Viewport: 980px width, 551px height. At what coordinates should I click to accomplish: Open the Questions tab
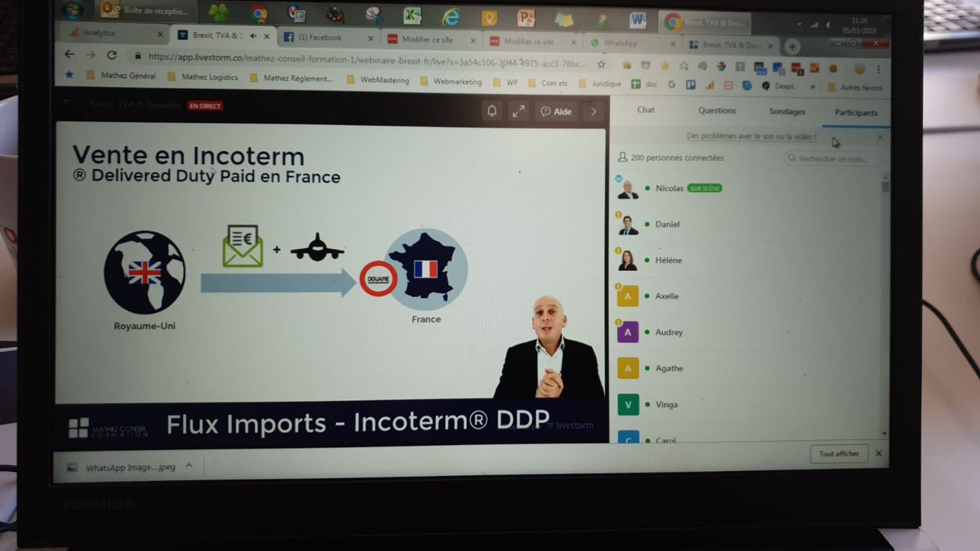pyautogui.click(x=716, y=110)
